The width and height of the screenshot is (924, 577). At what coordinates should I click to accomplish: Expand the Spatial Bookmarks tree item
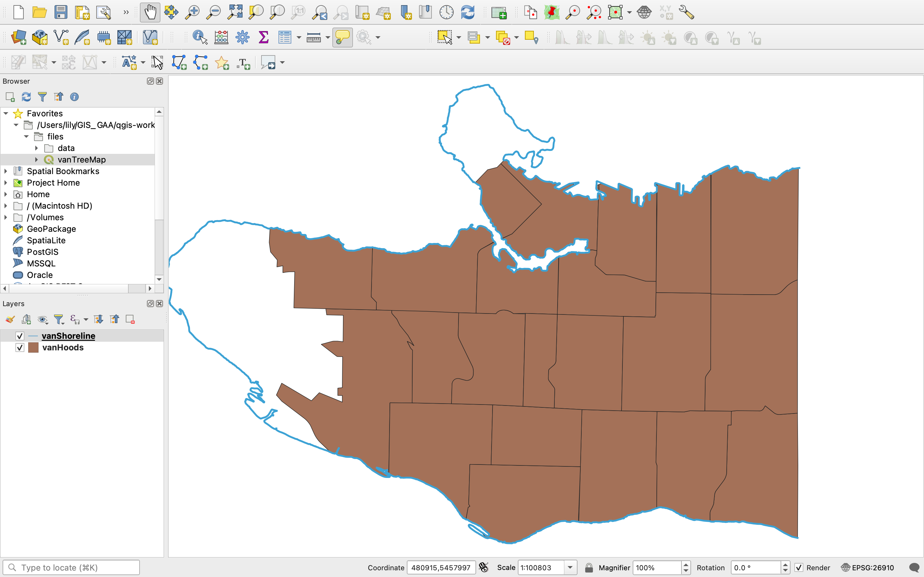click(x=6, y=171)
